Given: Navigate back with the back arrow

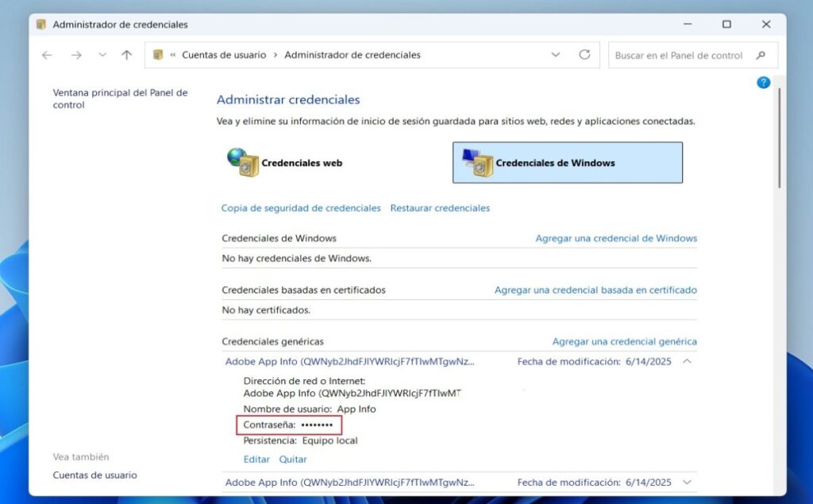Looking at the screenshot, I should [x=47, y=55].
